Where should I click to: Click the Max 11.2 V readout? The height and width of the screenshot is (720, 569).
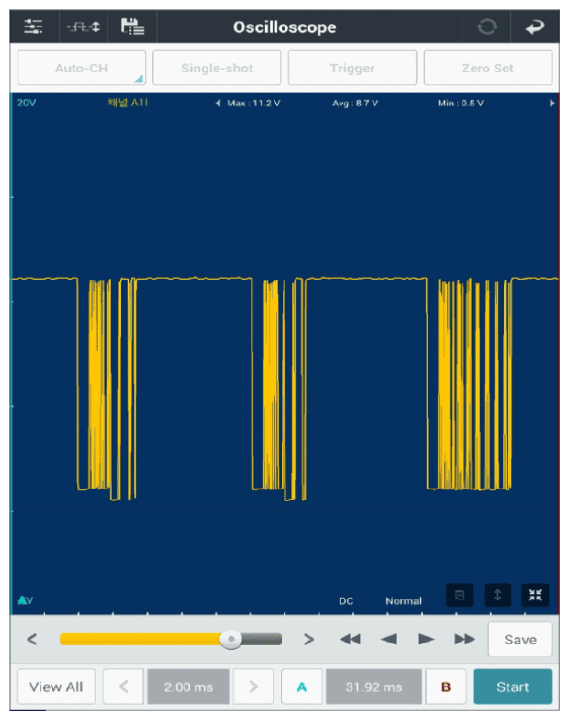[254, 103]
